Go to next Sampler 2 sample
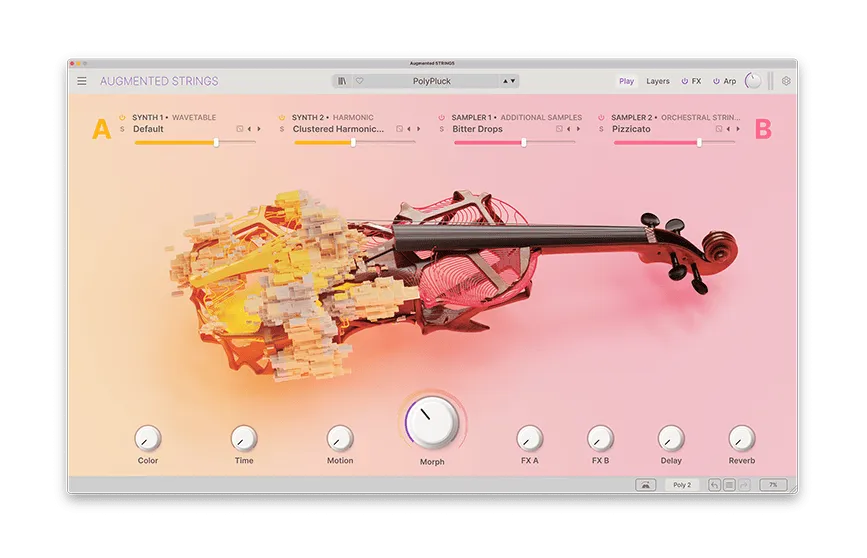The height and width of the screenshot is (558, 867). [738, 129]
